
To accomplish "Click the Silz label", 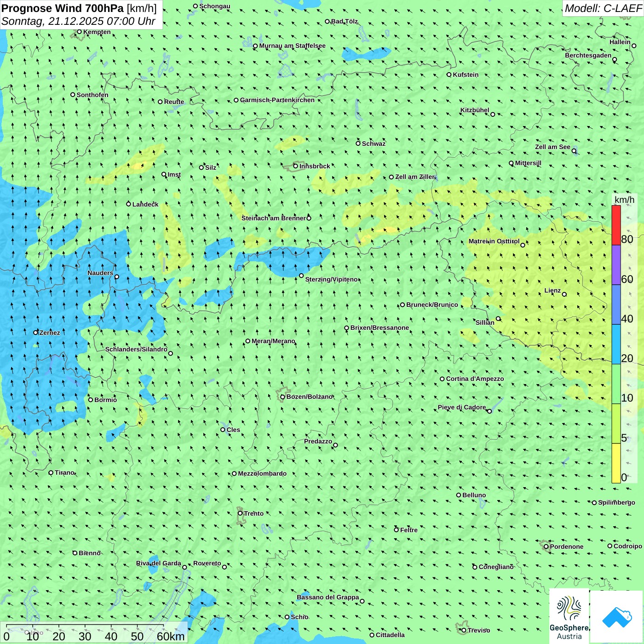I will 211,167.
